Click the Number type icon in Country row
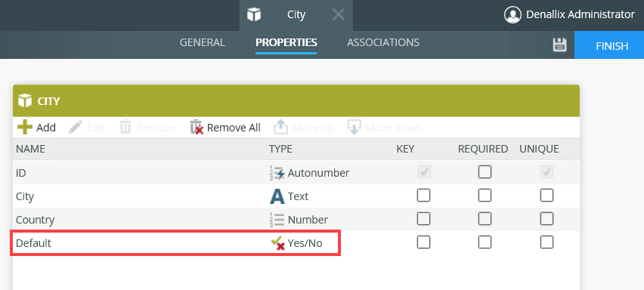Viewport: 644px width, 290px height. (x=277, y=220)
